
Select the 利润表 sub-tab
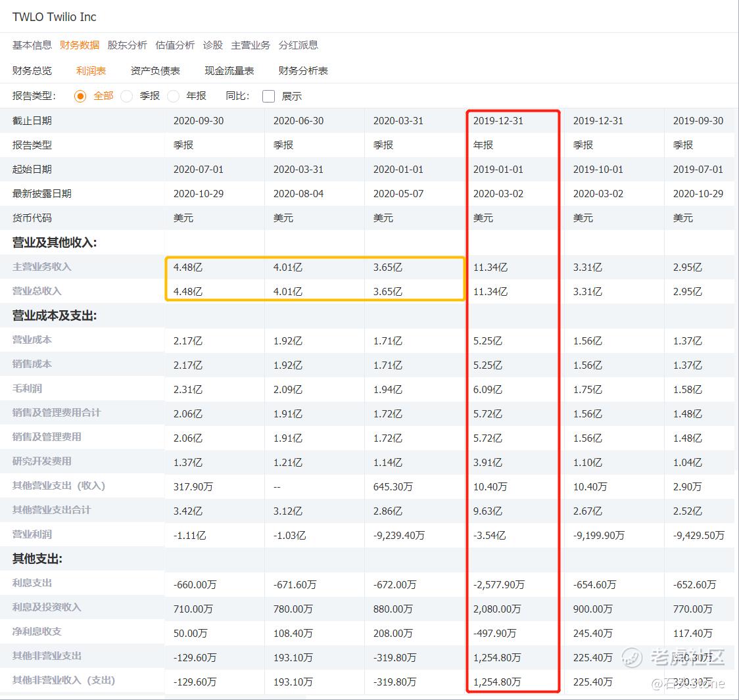91,71
